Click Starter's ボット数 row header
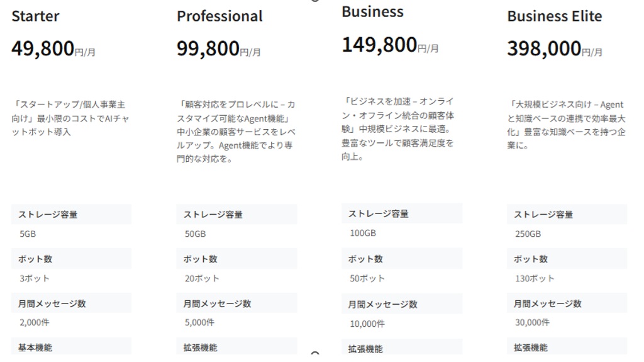Screen dimensions: 644x362 click(x=72, y=259)
